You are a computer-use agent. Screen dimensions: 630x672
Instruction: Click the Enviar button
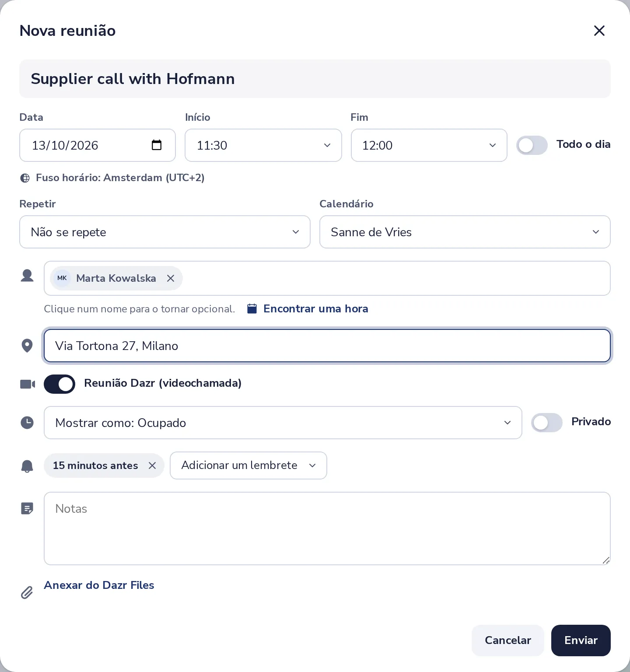pos(581,640)
